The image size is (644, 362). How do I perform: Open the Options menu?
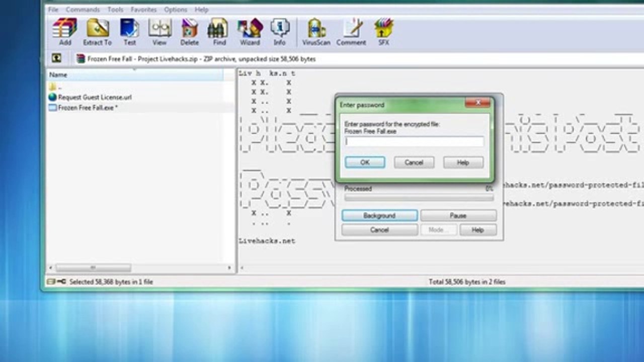[x=176, y=10]
